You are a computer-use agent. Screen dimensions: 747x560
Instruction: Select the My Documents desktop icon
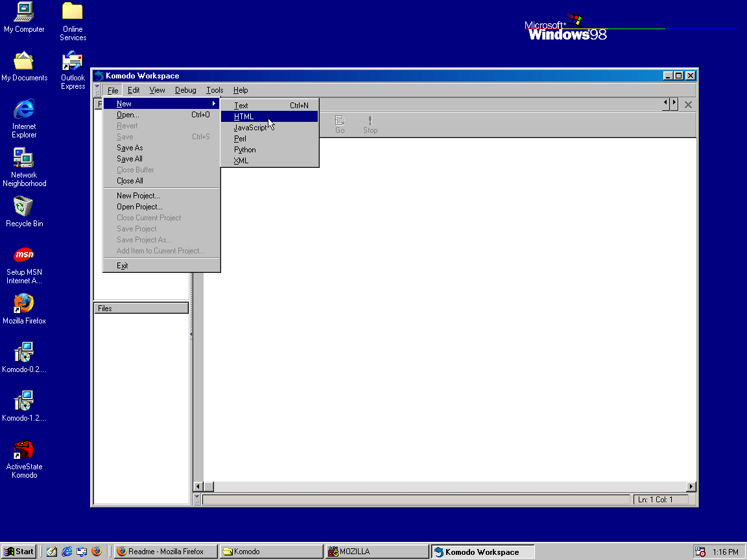click(24, 67)
